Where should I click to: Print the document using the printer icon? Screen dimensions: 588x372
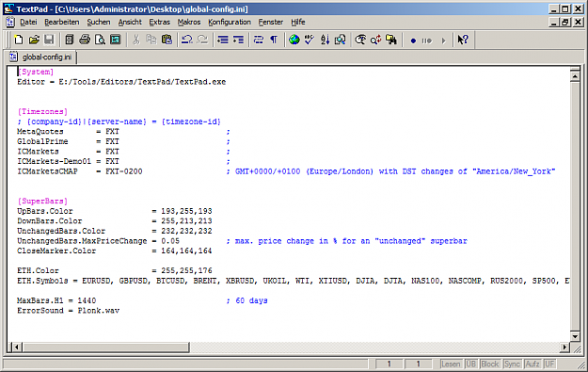[x=85, y=40]
